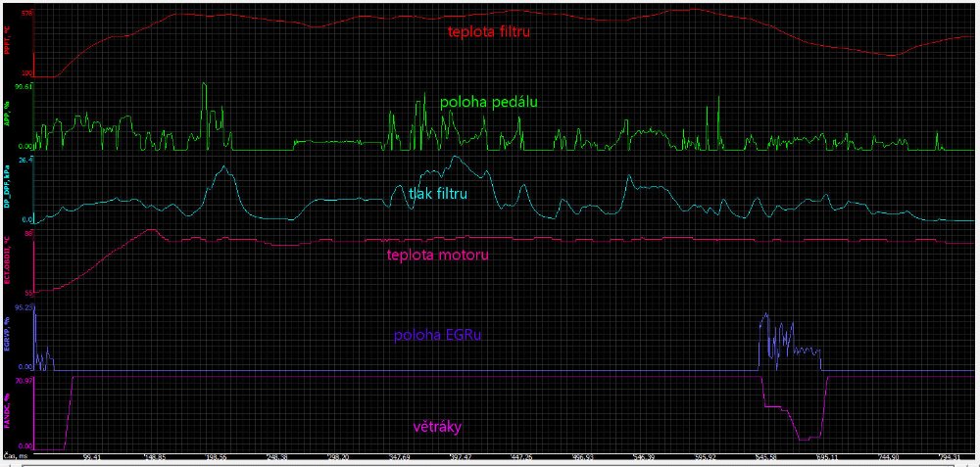This screenshot has width=980, height=467.
Task: Click the 99.41 time axis tick
Action: [x=94, y=456]
